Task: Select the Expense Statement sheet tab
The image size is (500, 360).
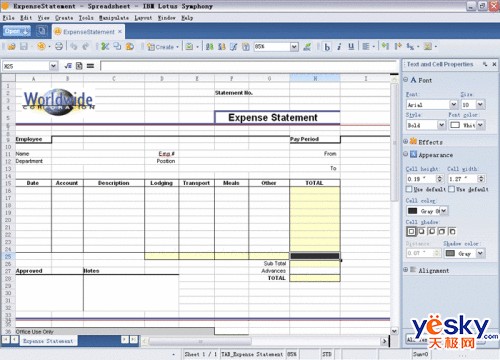Action: pyautogui.click(x=48, y=341)
